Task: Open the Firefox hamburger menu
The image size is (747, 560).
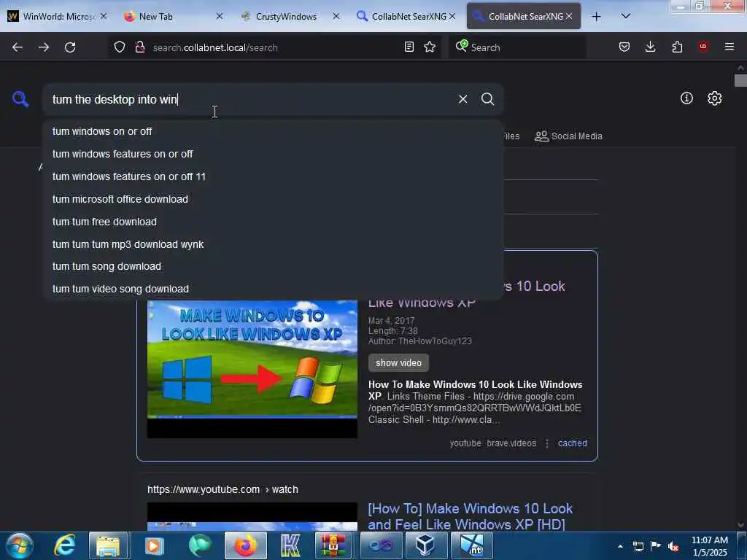Action: click(x=729, y=47)
